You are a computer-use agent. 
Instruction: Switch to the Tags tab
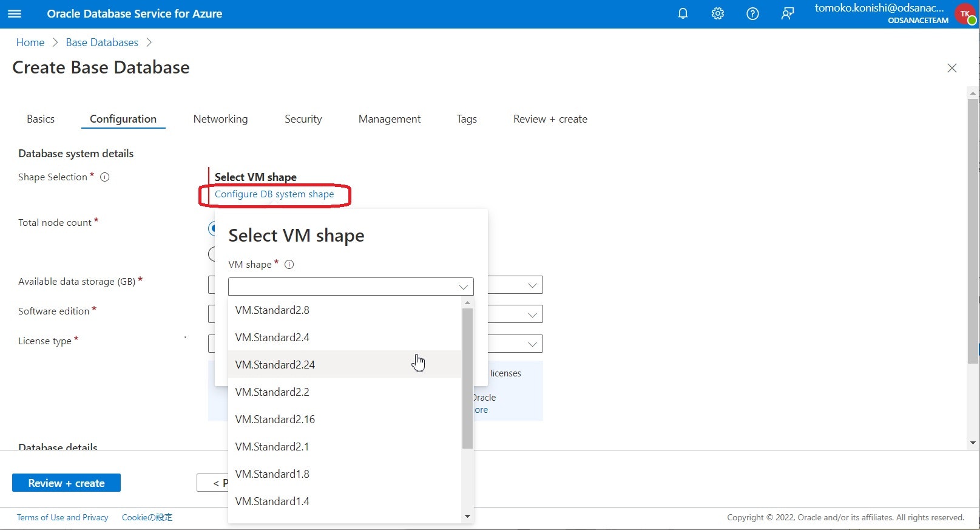(467, 119)
